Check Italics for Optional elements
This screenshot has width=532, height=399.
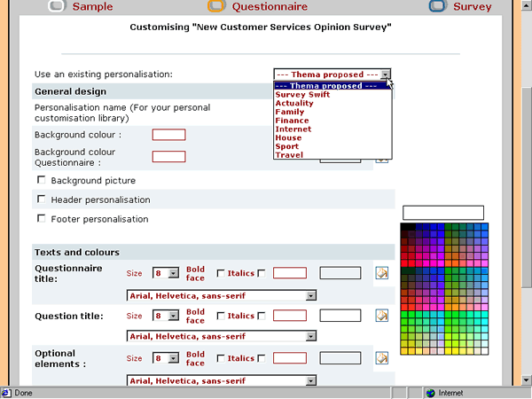click(262, 358)
